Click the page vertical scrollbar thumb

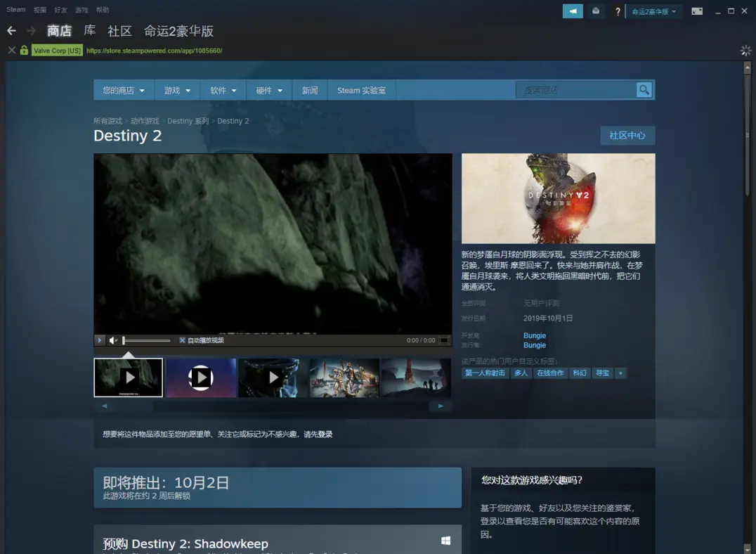click(x=748, y=135)
